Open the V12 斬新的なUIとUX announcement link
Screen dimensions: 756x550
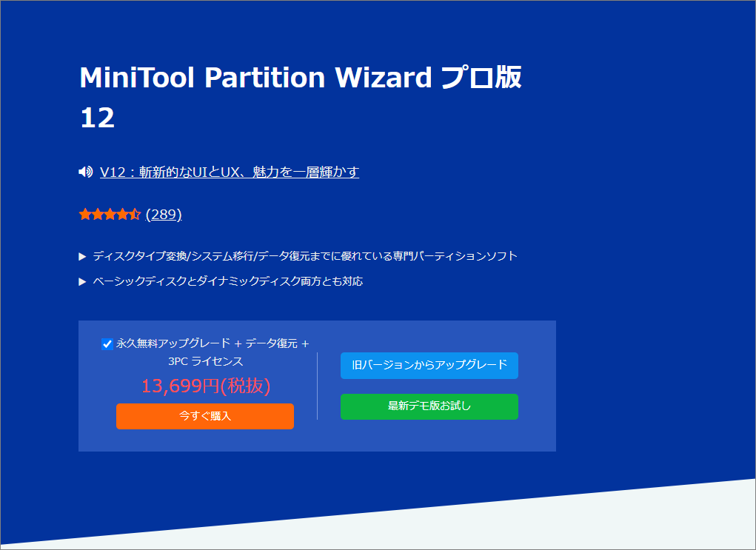coord(229,172)
